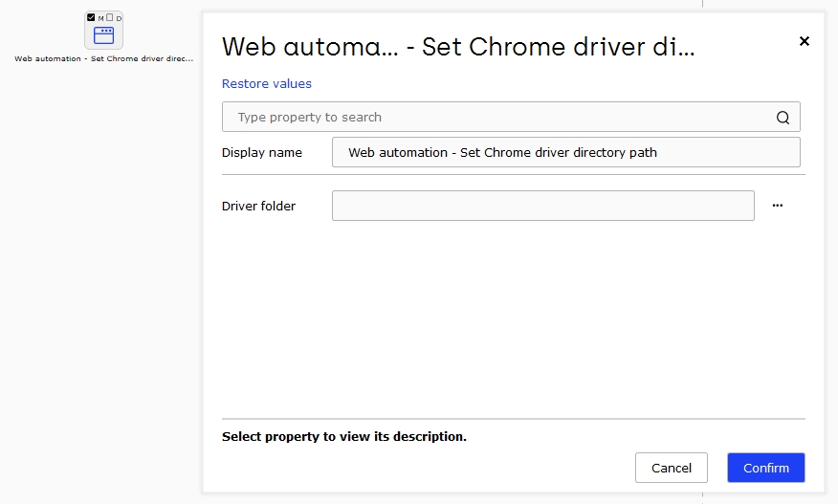Open Driver folder browse ellipsis button
The width and height of the screenshot is (838, 504).
778,206
